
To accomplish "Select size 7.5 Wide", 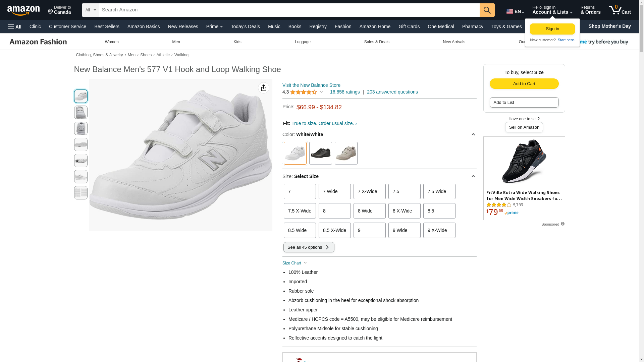I will (439, 191).
